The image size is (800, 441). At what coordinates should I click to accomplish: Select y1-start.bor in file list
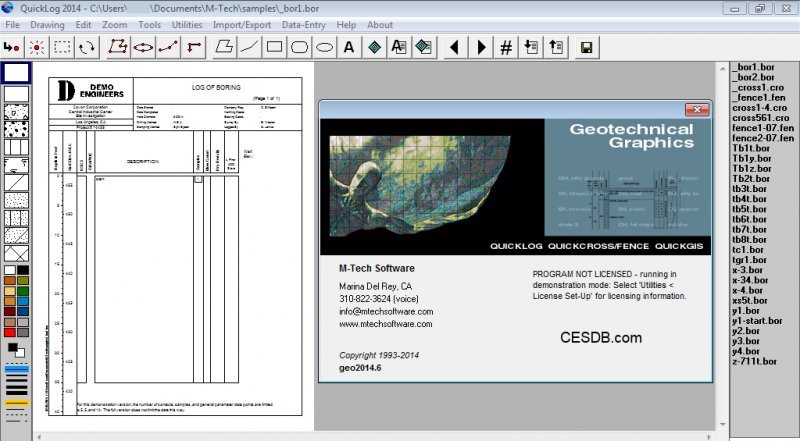757,321
